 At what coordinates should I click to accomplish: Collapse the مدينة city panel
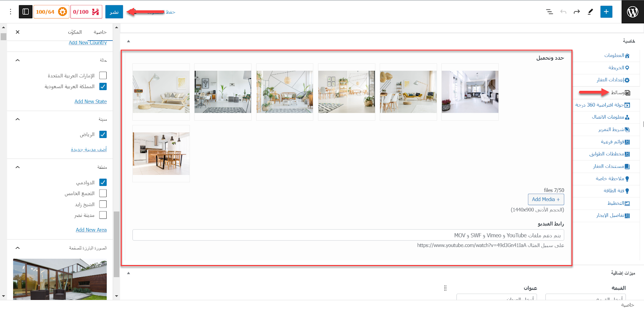coord(18,119)
